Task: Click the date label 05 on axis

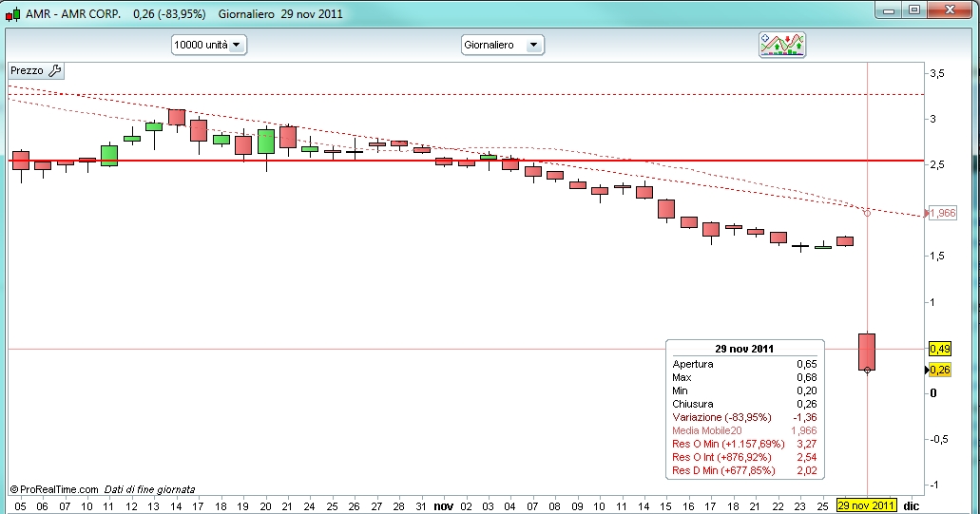Action: pyautogui.click(x=20, y=505)
